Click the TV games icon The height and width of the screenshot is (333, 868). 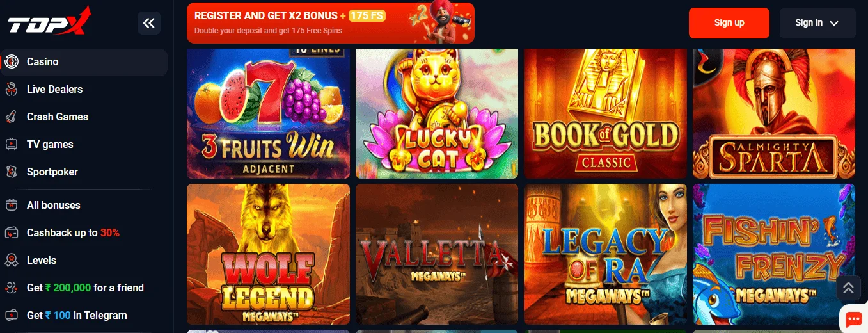pyautogui.click(x=11, y=145)
